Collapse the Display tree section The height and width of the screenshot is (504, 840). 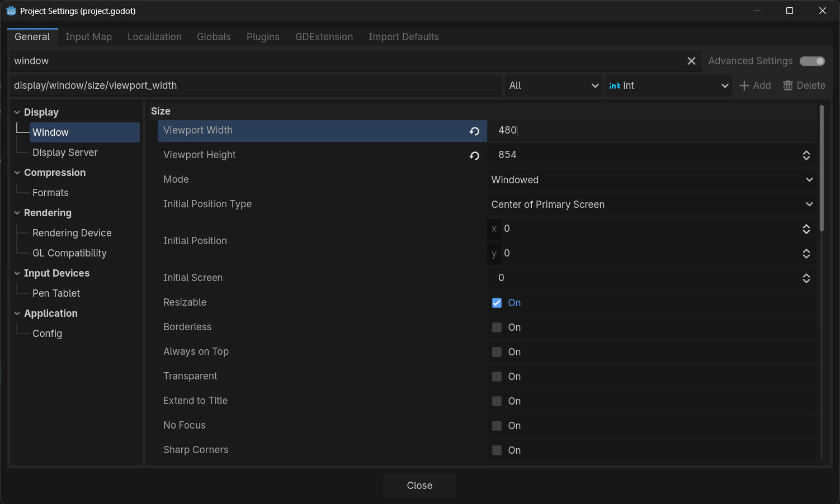pyautogui.click(x=17, y=112)
